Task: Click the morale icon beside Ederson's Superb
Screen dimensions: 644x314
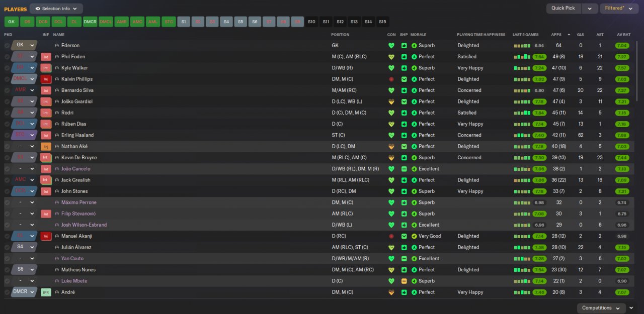Action: click(414, 46)
